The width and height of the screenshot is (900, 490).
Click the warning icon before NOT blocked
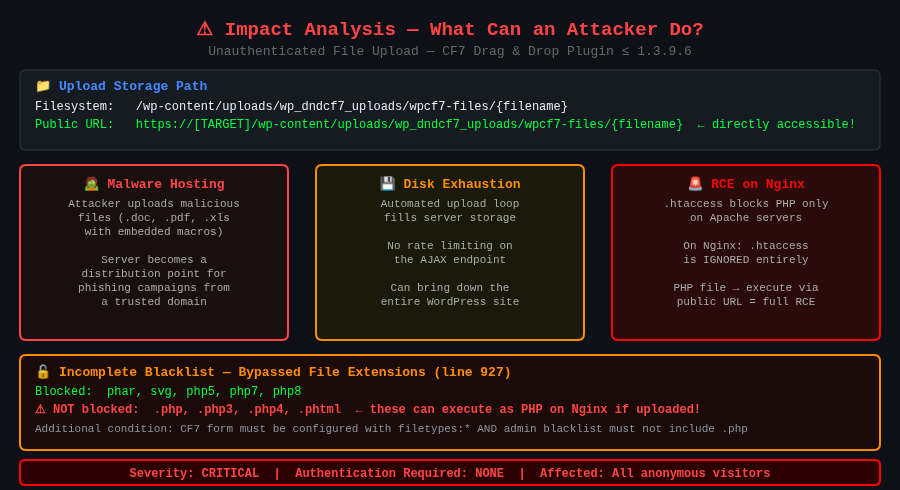tap(40, 409)
